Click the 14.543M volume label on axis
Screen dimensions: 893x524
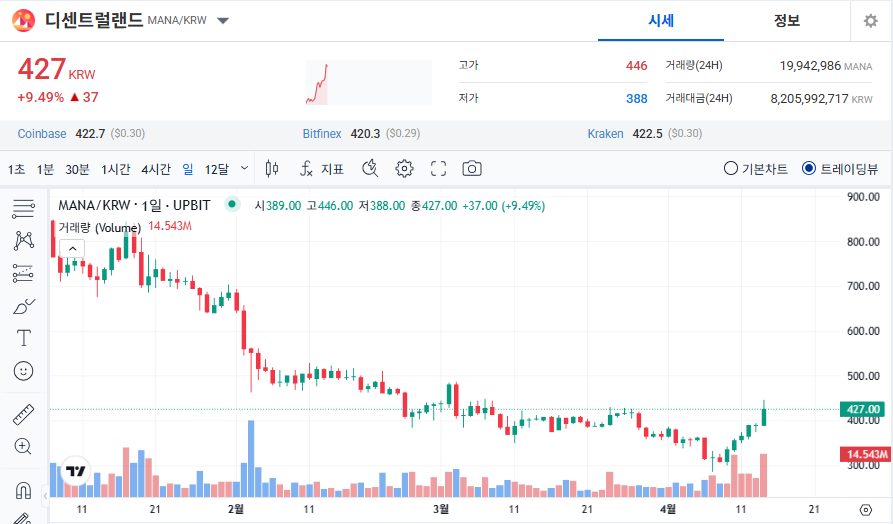[866, 454]
